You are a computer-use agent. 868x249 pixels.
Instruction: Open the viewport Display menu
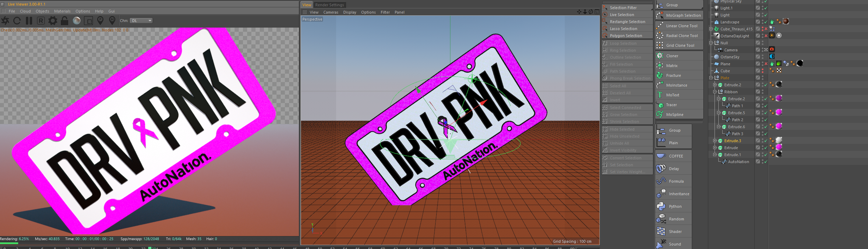coord(350,12)
